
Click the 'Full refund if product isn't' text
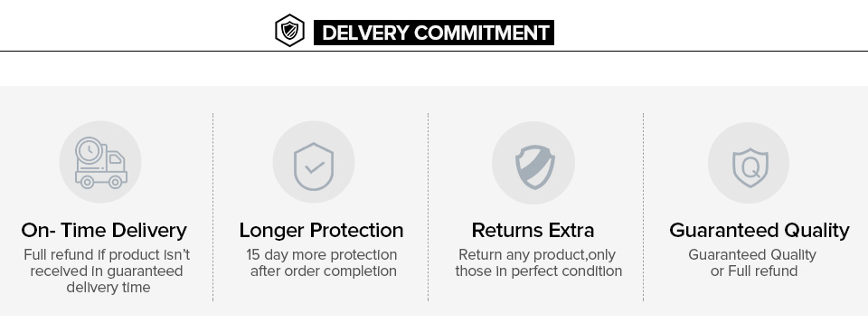click(107, 255)
